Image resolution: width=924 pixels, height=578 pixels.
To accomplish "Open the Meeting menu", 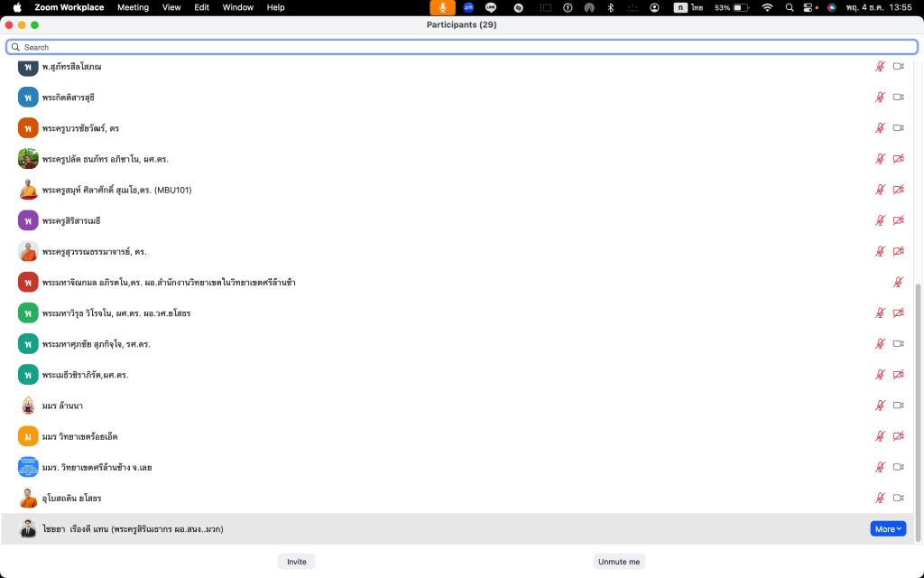I will [x=133, y=7].
